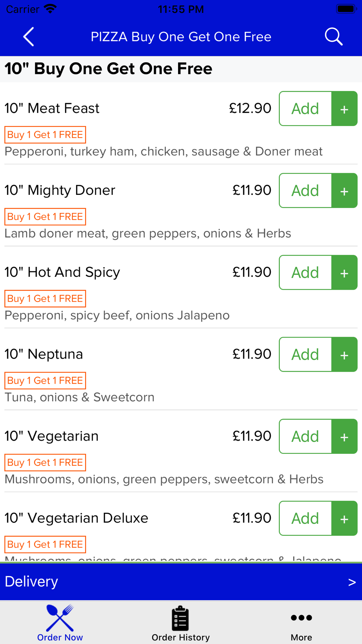The width and height of the screenshot is (362, 644).
Task: Expand the Delivery bar arrow
Action: pos(352,582)
